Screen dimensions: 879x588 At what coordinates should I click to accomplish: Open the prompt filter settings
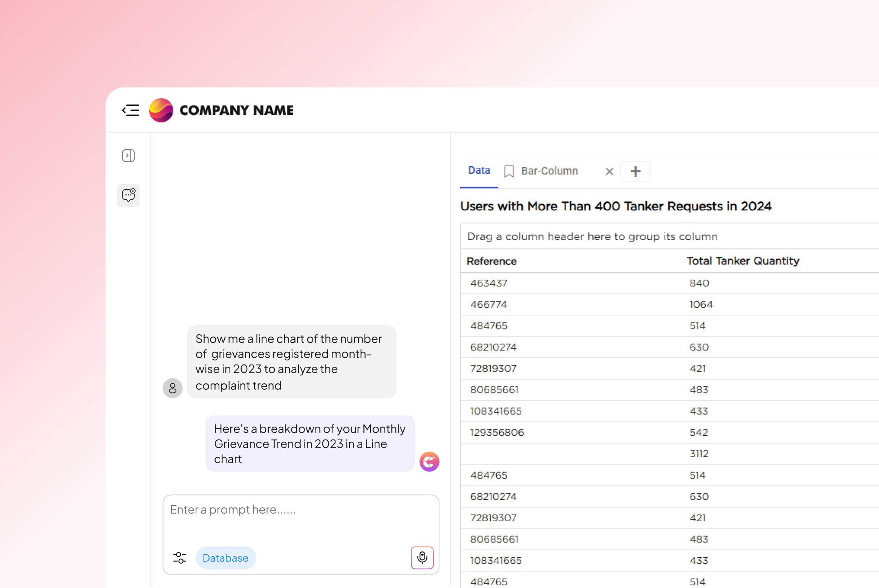[180, 558]
